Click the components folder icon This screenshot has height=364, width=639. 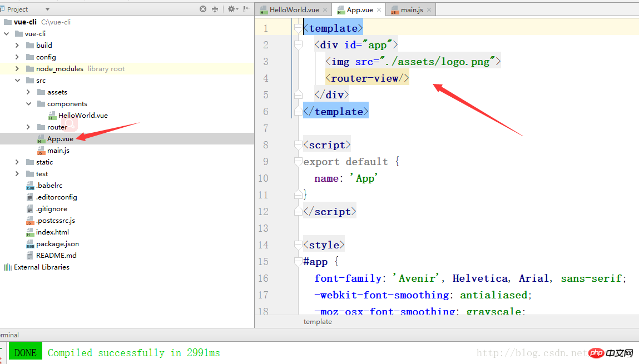(x=41, y=104)
